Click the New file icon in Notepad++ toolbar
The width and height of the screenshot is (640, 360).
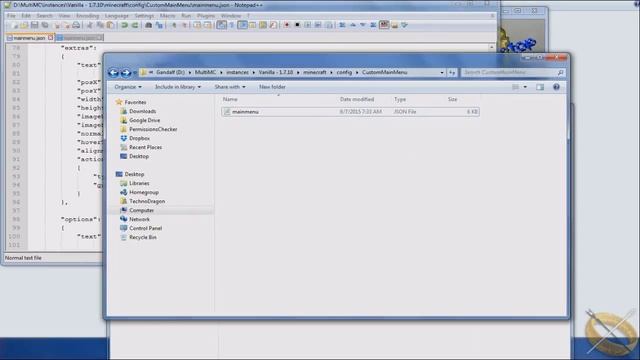click(15, 25)
